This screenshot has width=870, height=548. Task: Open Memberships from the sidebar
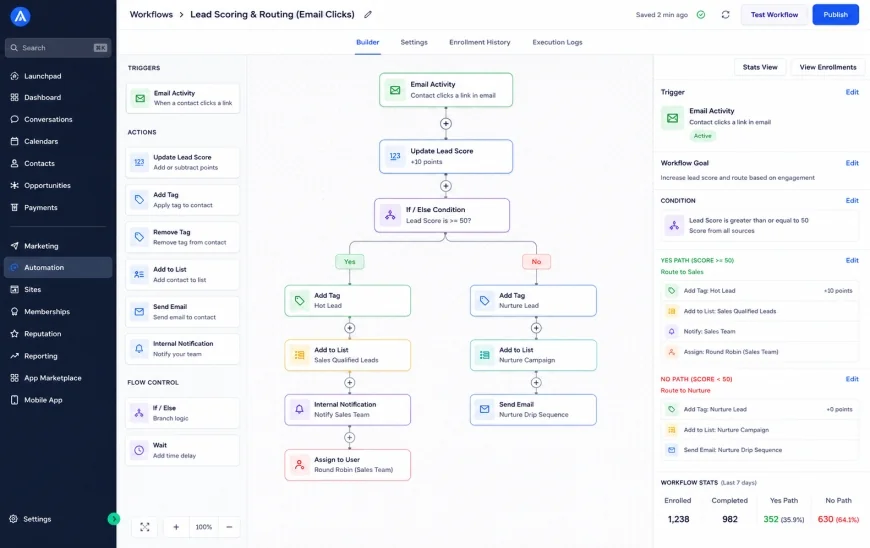tap(58, 312)
